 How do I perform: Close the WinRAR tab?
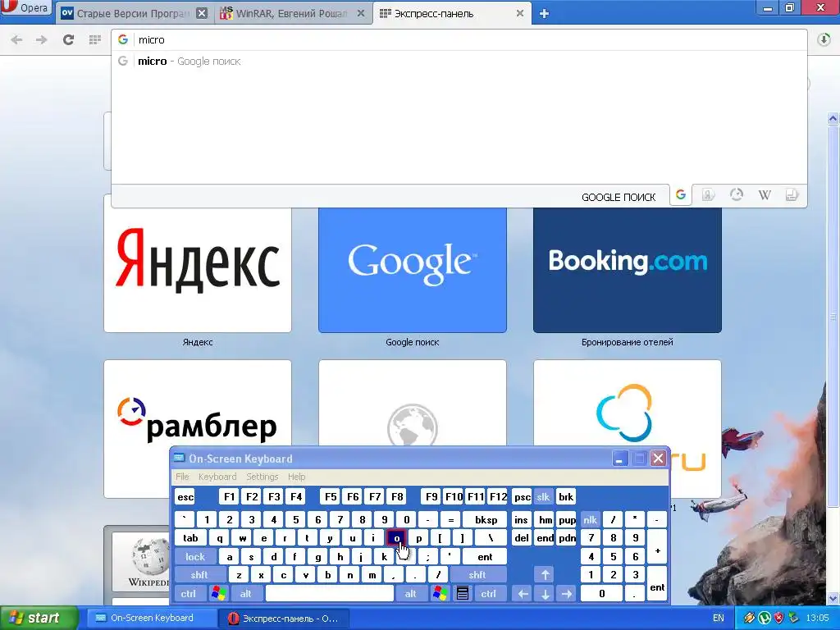click(361, 13)
